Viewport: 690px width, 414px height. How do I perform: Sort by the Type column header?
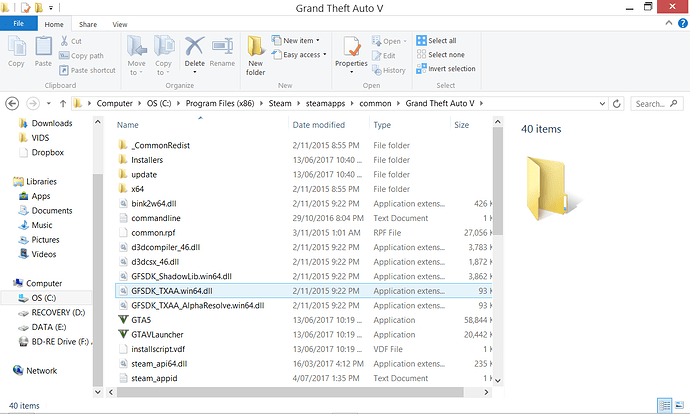382,125
